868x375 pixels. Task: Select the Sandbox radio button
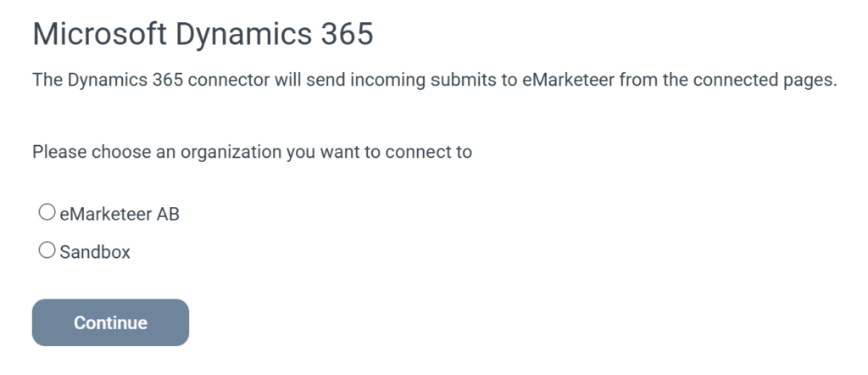47,250
